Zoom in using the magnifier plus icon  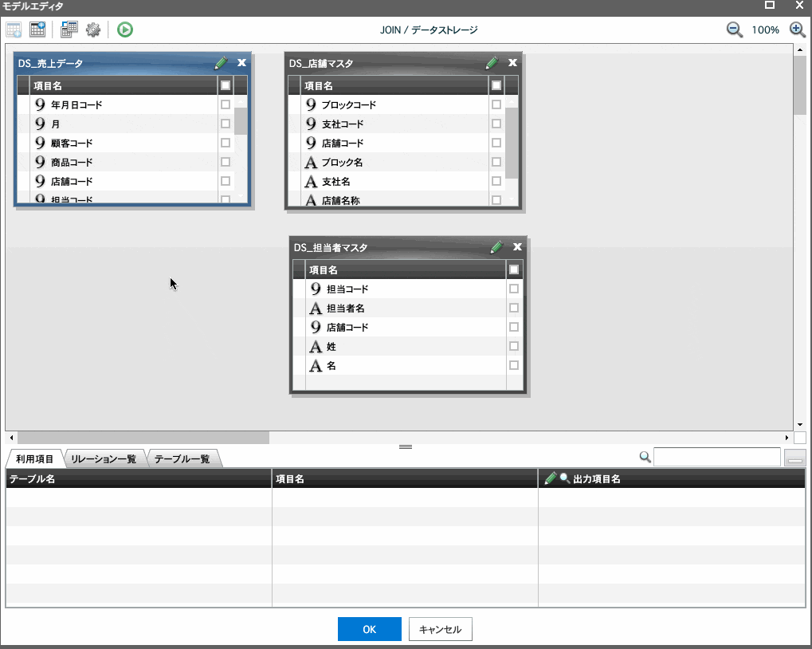pos(798,29)
